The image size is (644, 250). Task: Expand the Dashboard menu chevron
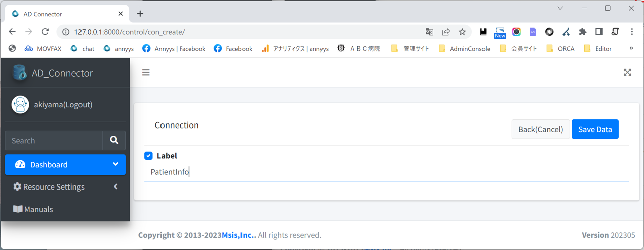coord(116,164)
